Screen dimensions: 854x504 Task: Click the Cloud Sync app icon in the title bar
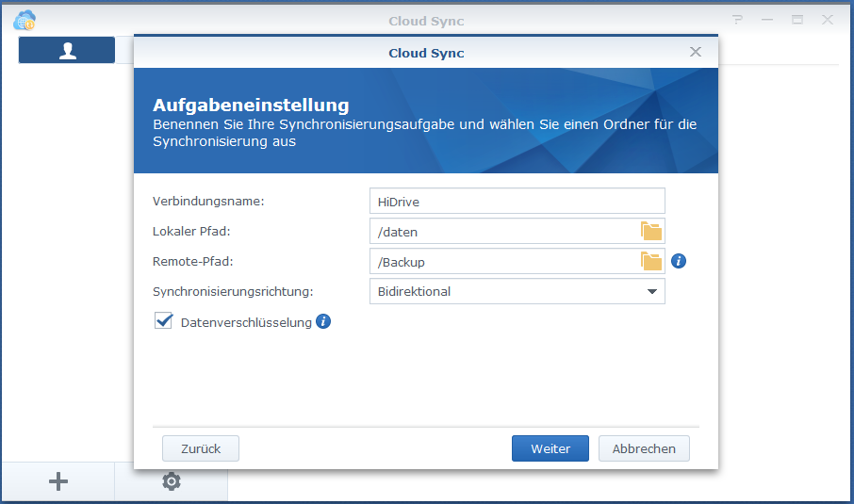25,21
